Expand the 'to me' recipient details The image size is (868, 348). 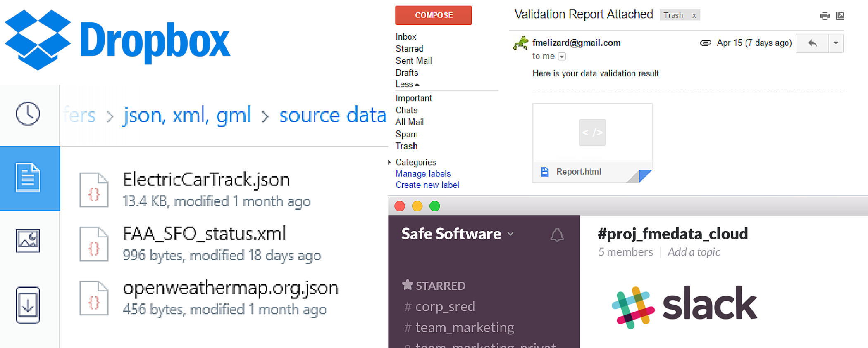tap(562, 57)
